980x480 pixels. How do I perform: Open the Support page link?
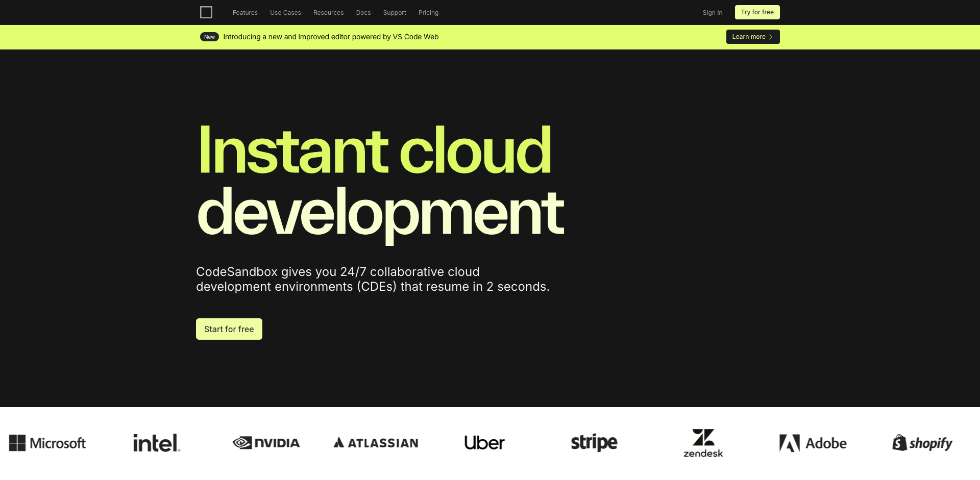click(395, 13)
